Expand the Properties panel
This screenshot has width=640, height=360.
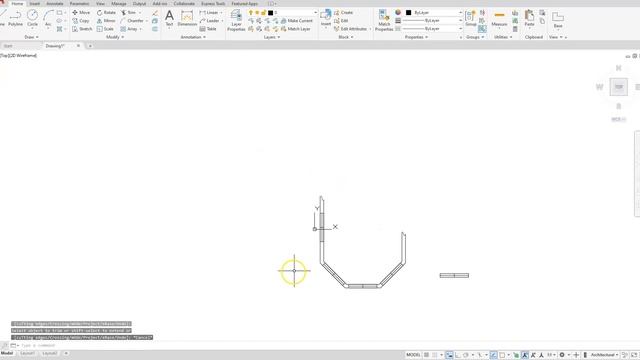(416, 37)
